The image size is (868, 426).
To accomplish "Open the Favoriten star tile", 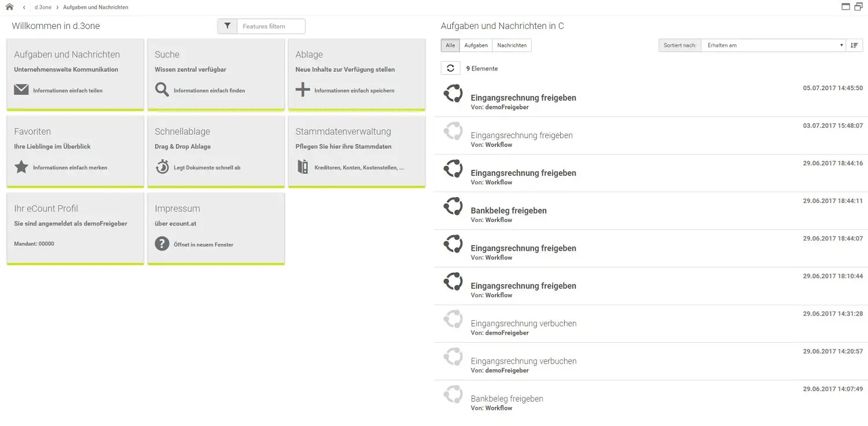I will coord(75,151).
